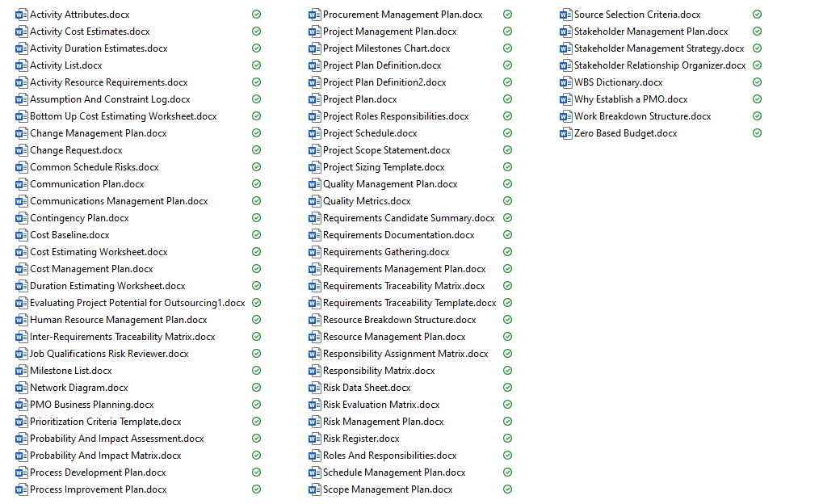
Task: Click Resource Breakdown Structure.docx
Action: pos(400,320)
